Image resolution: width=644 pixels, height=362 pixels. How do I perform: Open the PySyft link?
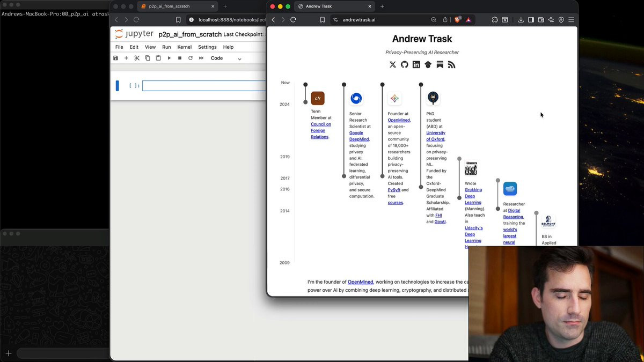[394, 190]
